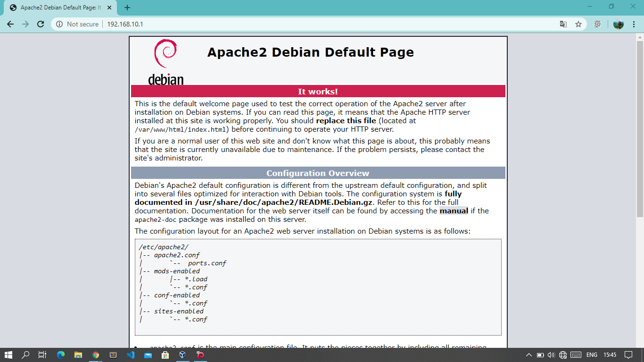Click the 15:45 taskbar clock

pyautogui.click(x=610, y=355)
